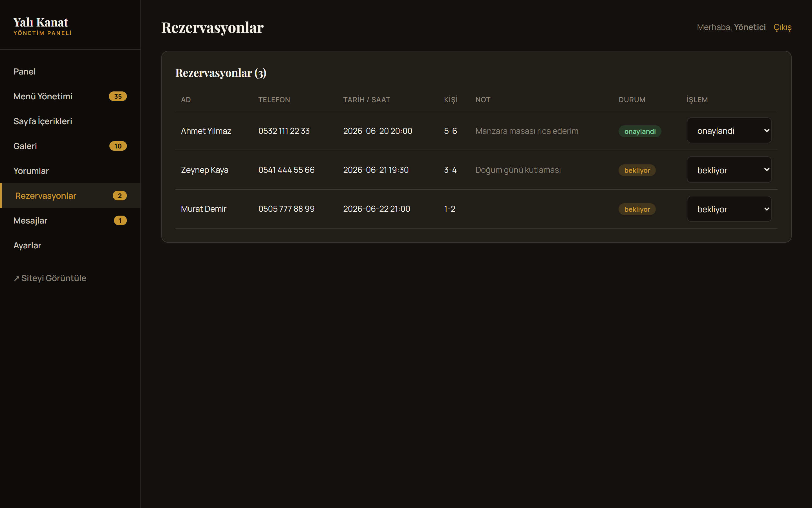
Task: Click the Rezervasyonlar (3) card heading
Action: click(x=221, y=73)
